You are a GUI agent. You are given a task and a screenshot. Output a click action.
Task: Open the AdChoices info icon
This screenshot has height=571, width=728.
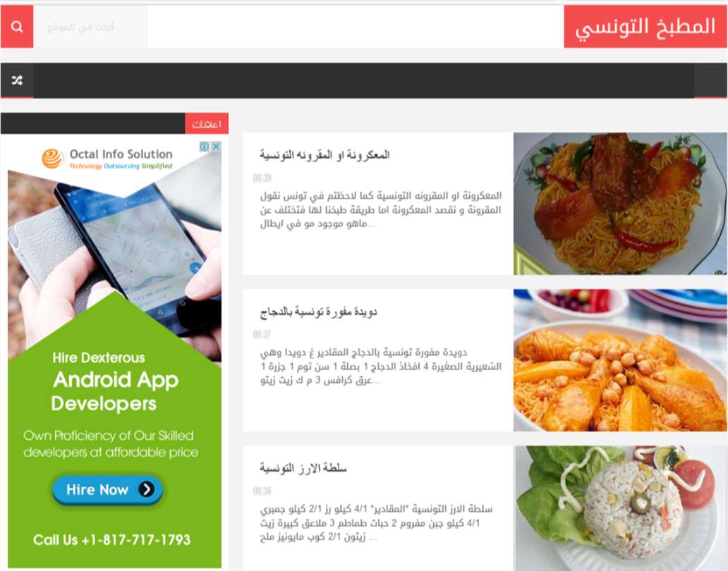pos(205,147)
